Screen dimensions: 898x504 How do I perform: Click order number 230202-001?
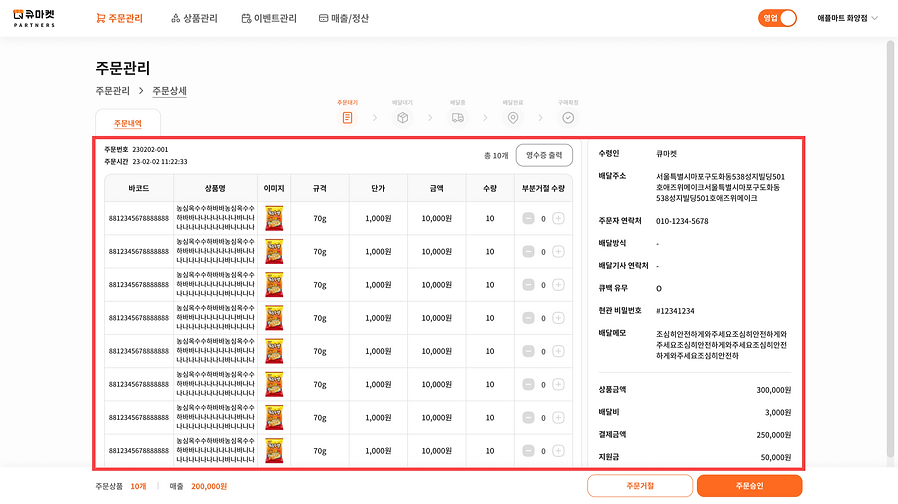click(150, 149)
